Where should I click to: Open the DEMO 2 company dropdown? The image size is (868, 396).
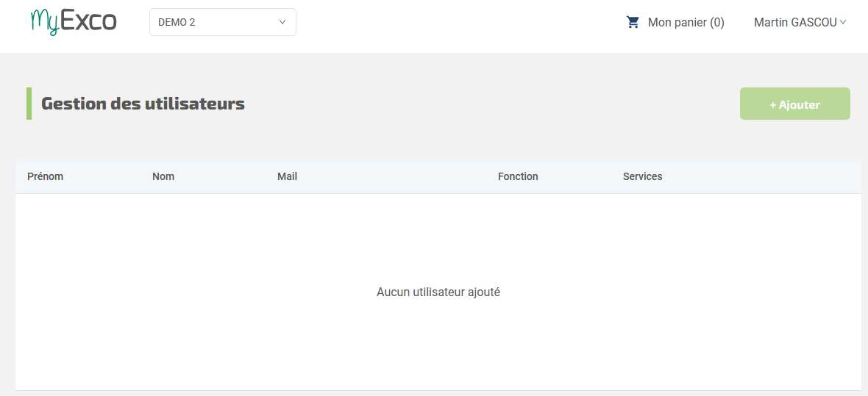[223, 22]
